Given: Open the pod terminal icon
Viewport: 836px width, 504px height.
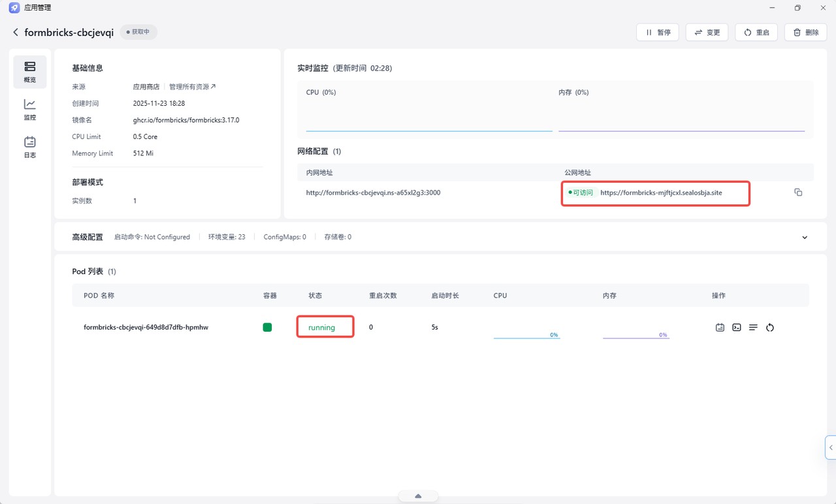Looking at the screenshot, I should click(737, 327).
